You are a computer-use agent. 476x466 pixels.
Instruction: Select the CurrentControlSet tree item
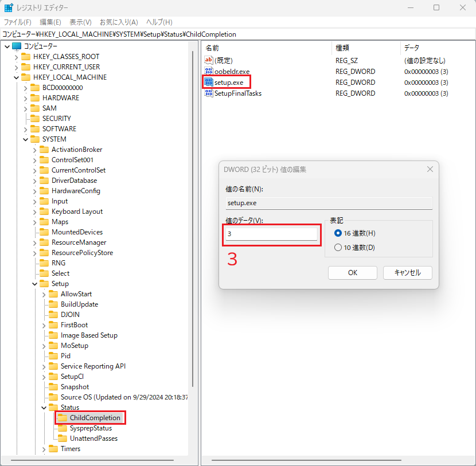79,170
